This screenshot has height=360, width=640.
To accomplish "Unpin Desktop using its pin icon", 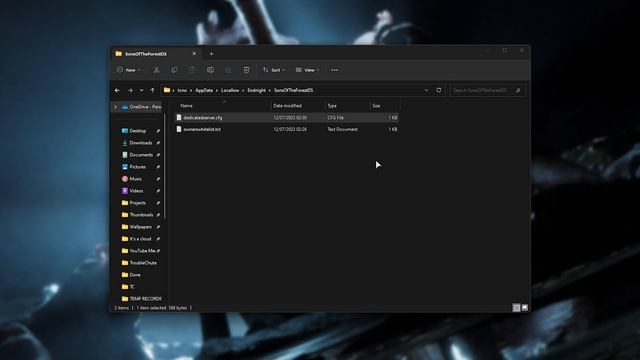I will 158,131.
